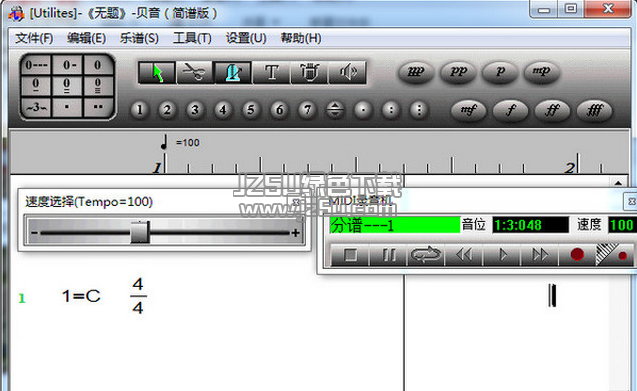Image resolution: width=637 pixels, height=391 pixels.
Task: Stop playback in the MIDI recorder
Action: tap(350, 255)
